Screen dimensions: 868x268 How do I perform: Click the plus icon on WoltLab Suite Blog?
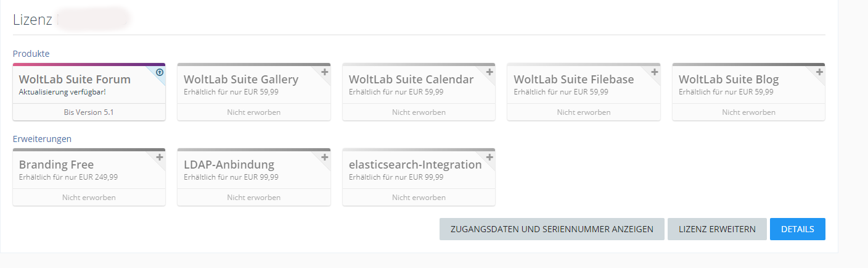(819, 72)
